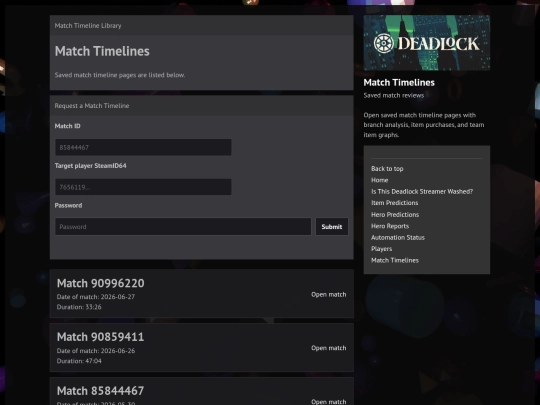The image size is (540, 405).
Task: Click the sidebar Match Timelines title
Action: 399,83
